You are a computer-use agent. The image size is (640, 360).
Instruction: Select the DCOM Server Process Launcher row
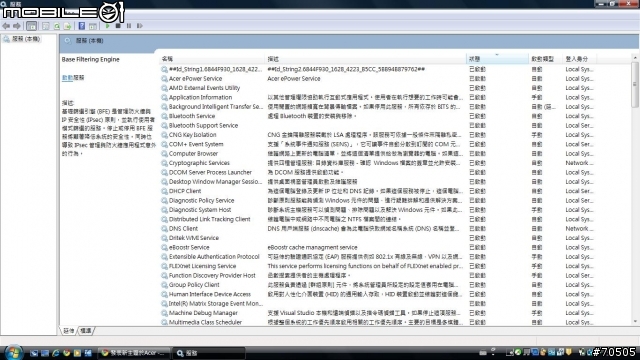tap(378, 173)
